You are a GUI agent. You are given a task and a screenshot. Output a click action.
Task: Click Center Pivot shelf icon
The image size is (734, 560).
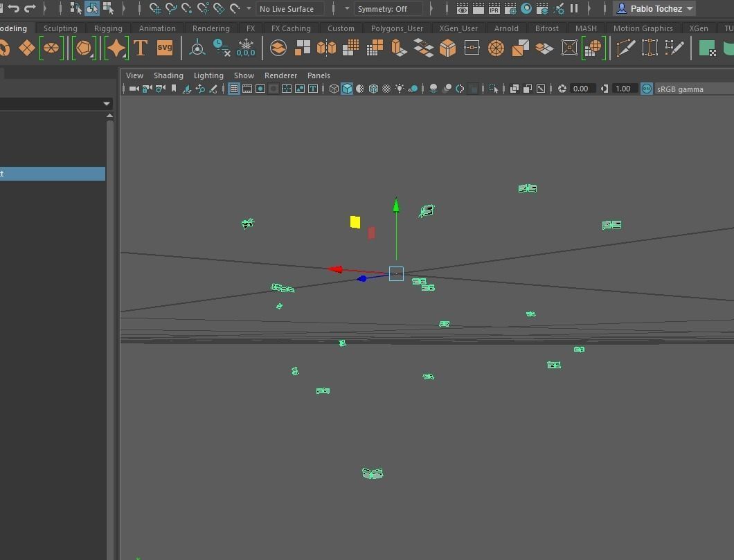pos(197,48)
